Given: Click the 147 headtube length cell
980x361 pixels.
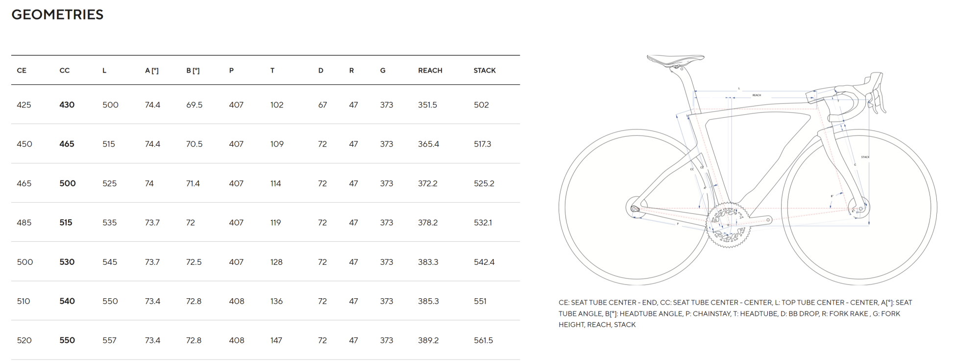Looking at the screenshot, I should [x=276, y=340].
